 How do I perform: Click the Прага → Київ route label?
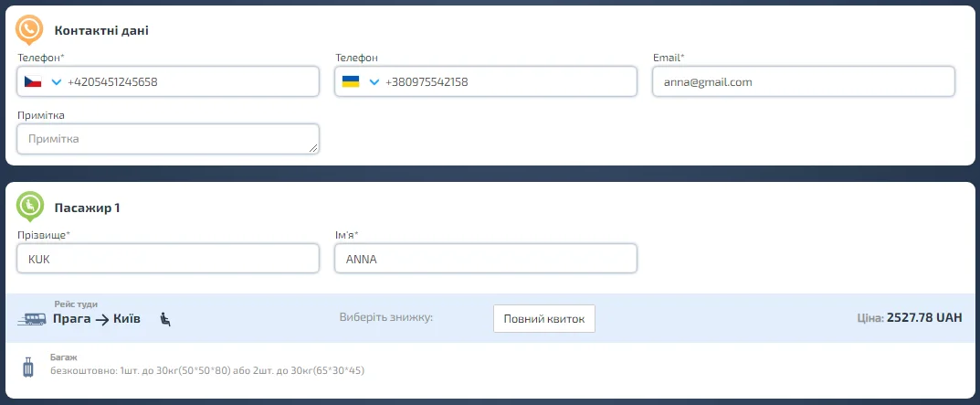(97, 320)
